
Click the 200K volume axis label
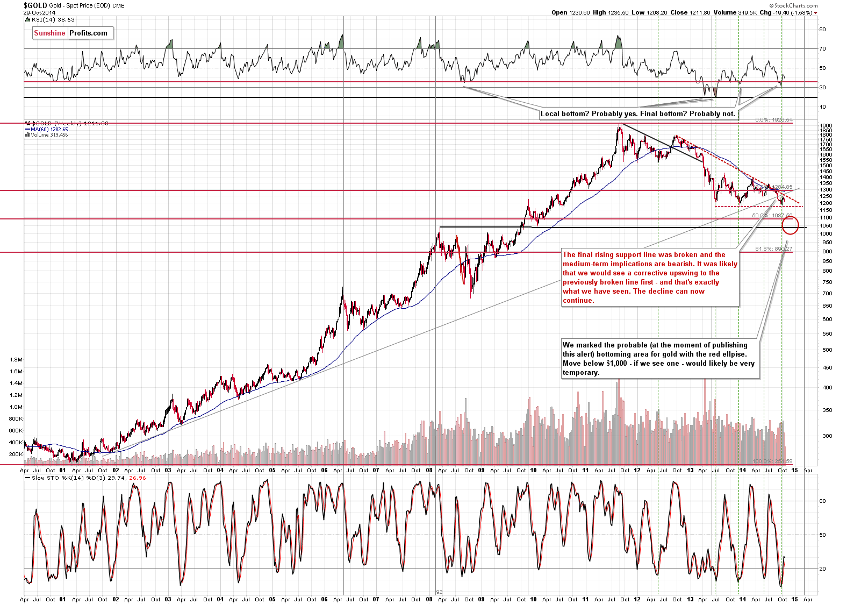coord(16,454)
